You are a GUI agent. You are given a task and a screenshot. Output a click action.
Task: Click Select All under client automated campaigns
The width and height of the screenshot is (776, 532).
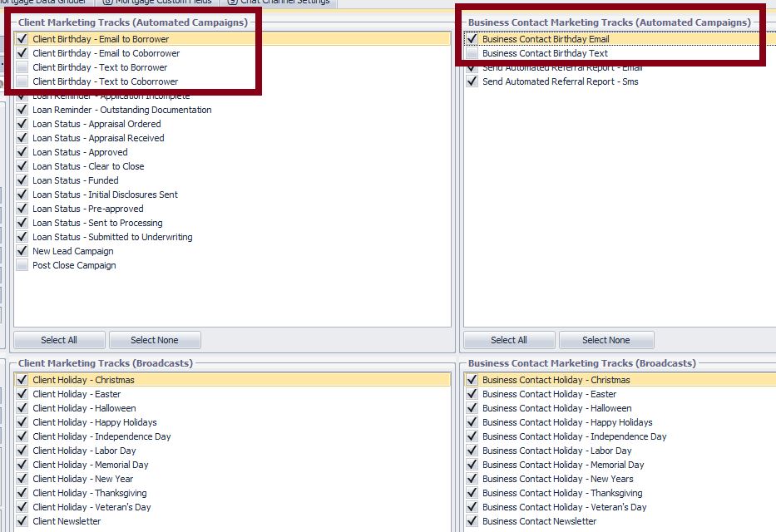pyautogui.click(x=59, y=340)
